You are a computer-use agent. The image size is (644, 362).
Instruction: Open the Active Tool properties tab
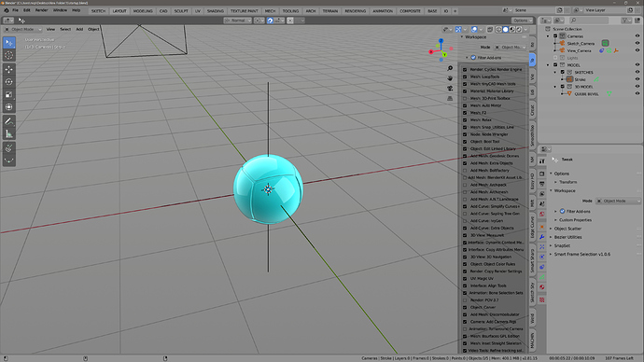[542, 161]
